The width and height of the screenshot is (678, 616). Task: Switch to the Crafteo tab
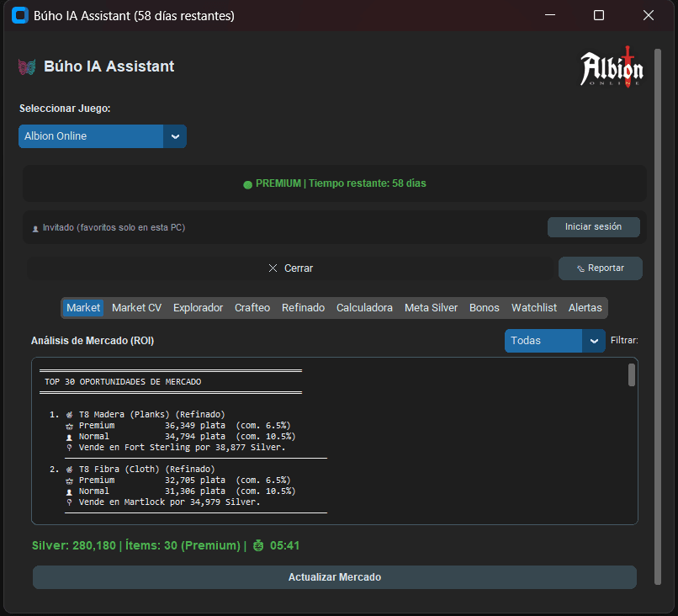pos(252,307)
